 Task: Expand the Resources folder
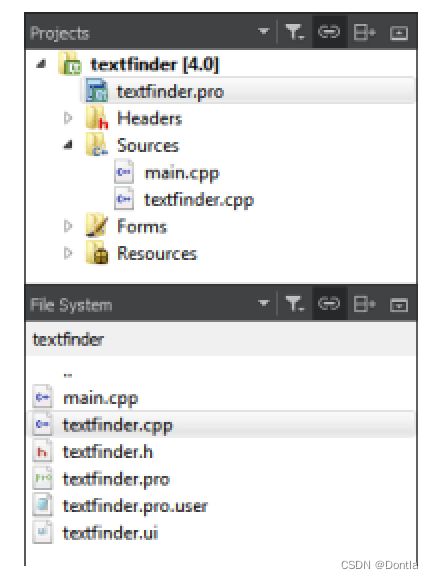[x=68, y=253]
